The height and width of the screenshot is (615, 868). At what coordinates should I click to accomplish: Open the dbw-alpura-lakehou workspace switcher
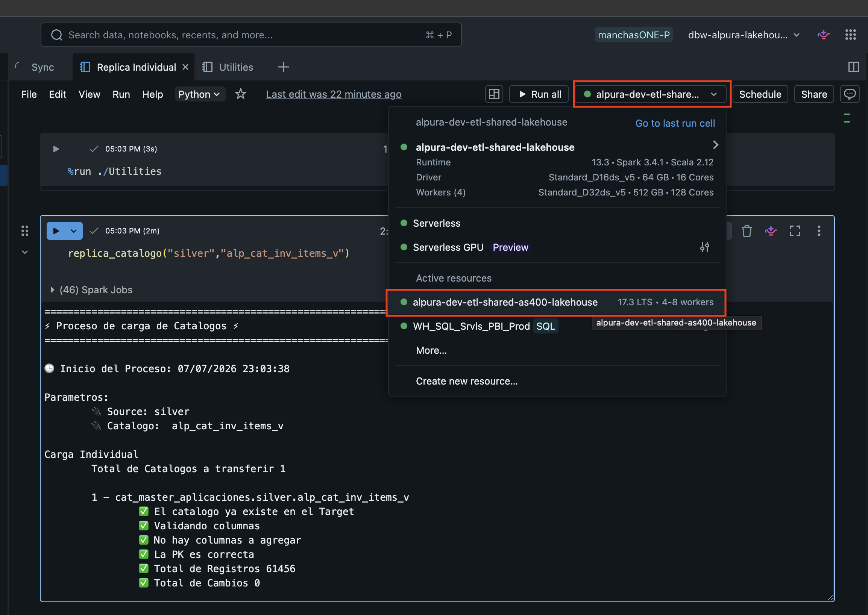tap(744, 35)
